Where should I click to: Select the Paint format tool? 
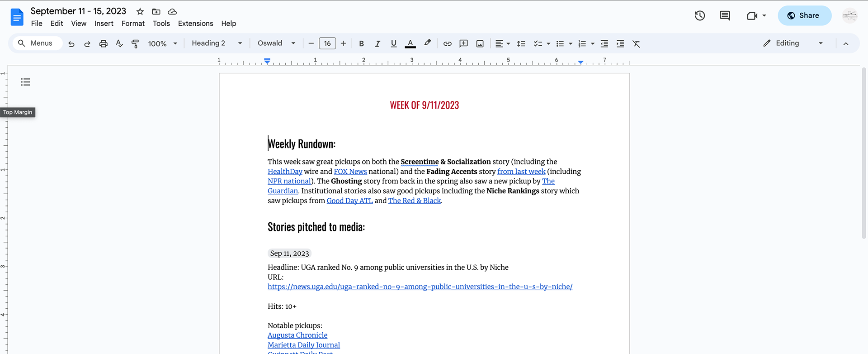coord(135,43)
